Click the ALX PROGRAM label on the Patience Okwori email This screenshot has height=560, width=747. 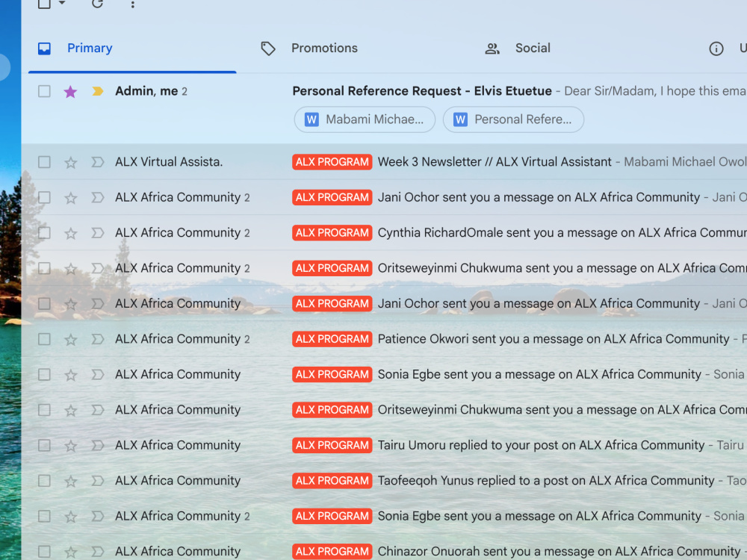pyautogui.click(x=332, y=339)
